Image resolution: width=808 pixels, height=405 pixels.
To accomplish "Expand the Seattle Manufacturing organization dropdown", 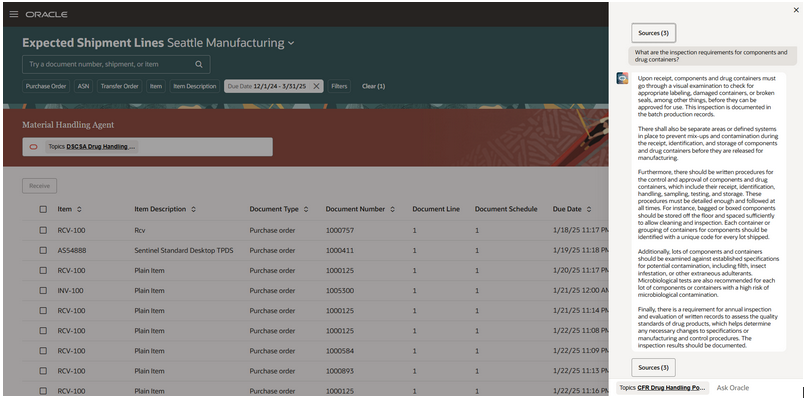I will [291, 43].
